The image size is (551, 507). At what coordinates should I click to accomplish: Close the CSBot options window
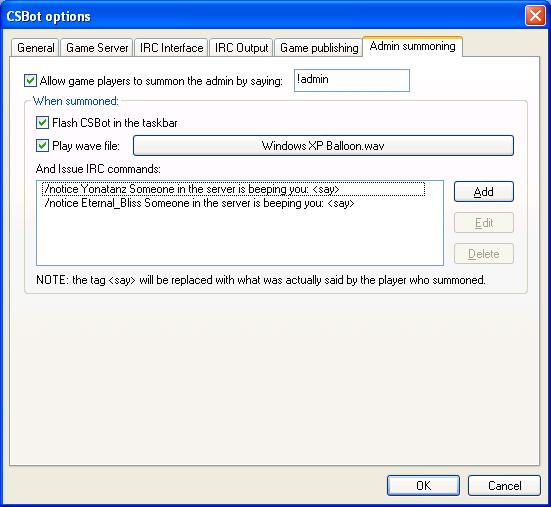pos(535,16)
